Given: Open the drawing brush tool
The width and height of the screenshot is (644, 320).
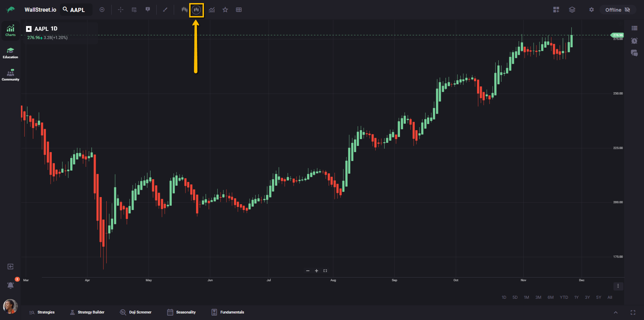Looking at the screenshot, I should [165, 10].
